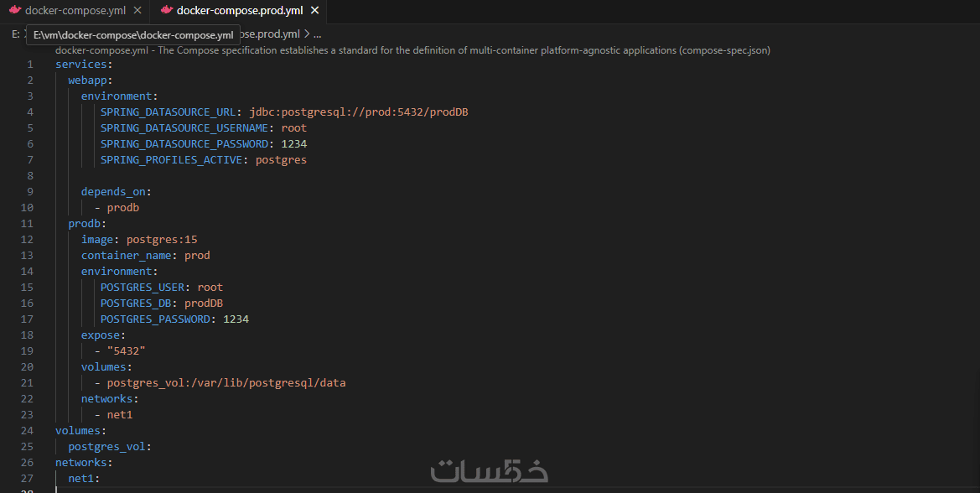Click the postgres:15 image value
980x493 pixels.
(162, 240)
